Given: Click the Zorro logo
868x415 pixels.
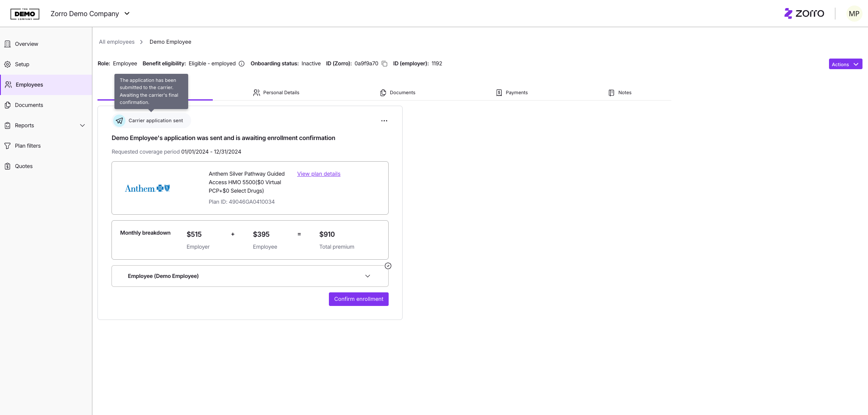Looking at the screenshot, I should 804,14.
